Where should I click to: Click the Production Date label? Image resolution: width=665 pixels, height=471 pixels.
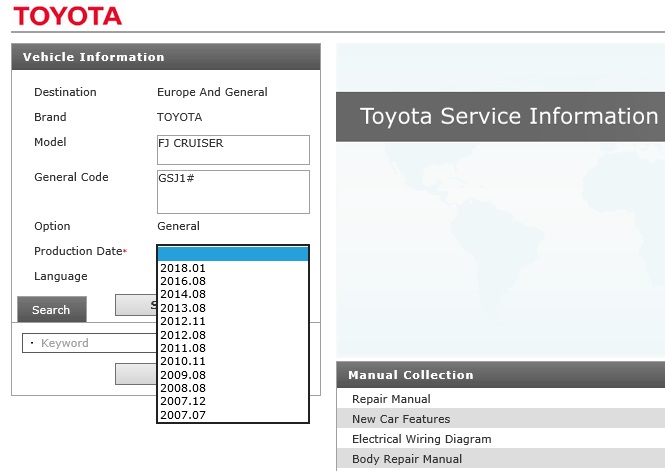click(x=78, y=251)
